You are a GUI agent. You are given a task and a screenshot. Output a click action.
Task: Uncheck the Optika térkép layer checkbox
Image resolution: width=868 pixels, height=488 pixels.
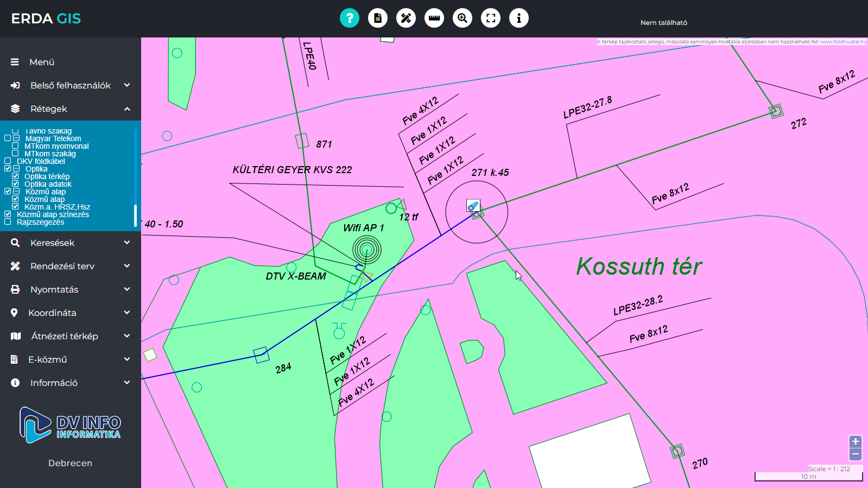[x=15, y=176]
